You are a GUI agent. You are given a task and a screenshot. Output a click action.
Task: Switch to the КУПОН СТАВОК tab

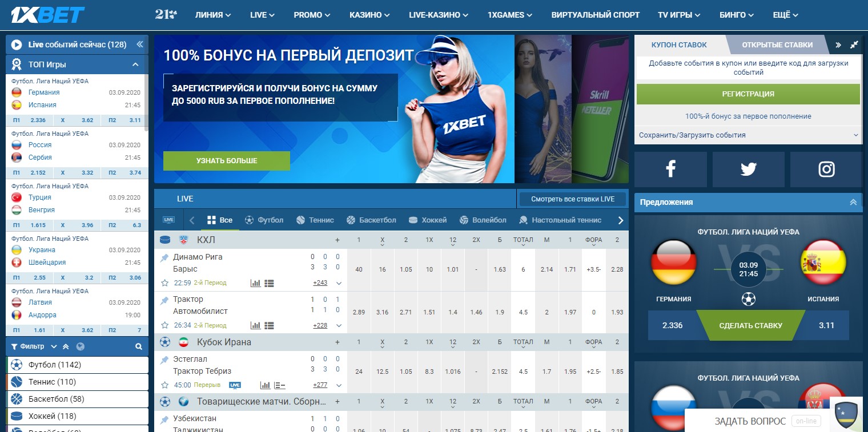679,45
